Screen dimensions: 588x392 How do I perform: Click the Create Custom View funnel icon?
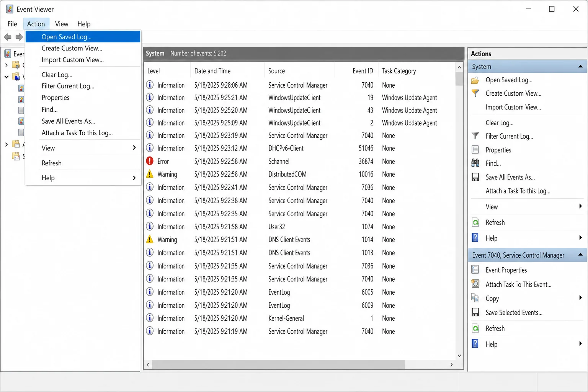475,93
